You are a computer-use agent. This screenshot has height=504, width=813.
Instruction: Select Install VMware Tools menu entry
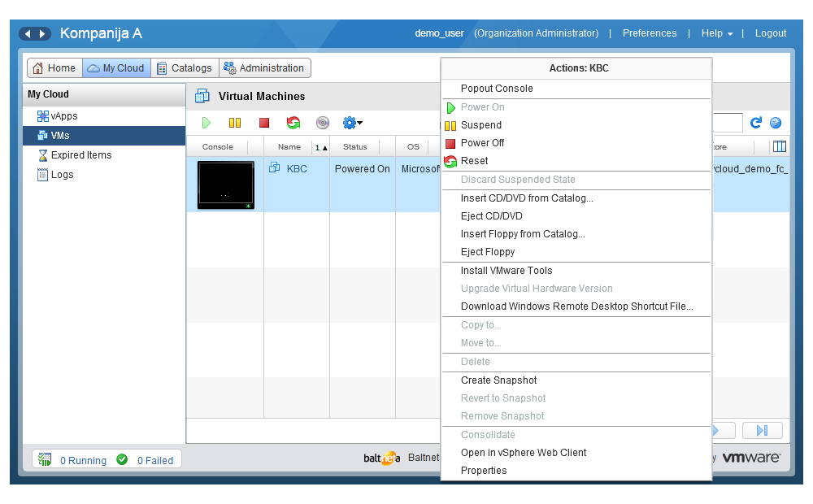(506, 271)
